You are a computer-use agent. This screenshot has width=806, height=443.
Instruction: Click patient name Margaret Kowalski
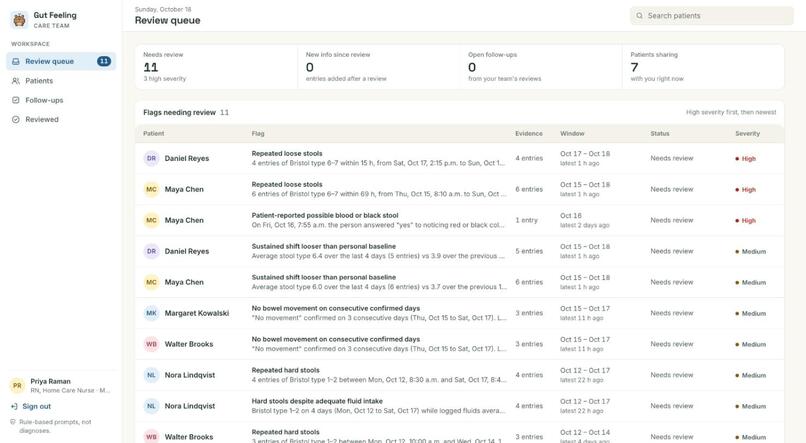tap(197, 313)
